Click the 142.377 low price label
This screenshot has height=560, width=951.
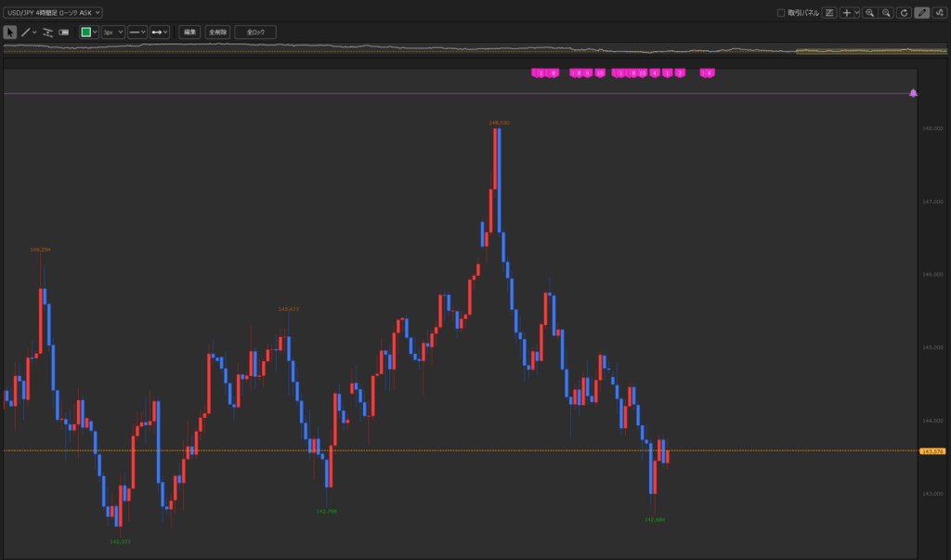120,541
